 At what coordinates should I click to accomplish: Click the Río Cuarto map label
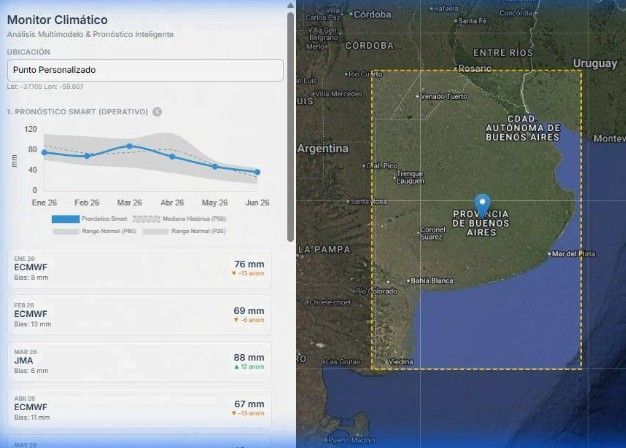pyautogui.click(x=365, y=74)
